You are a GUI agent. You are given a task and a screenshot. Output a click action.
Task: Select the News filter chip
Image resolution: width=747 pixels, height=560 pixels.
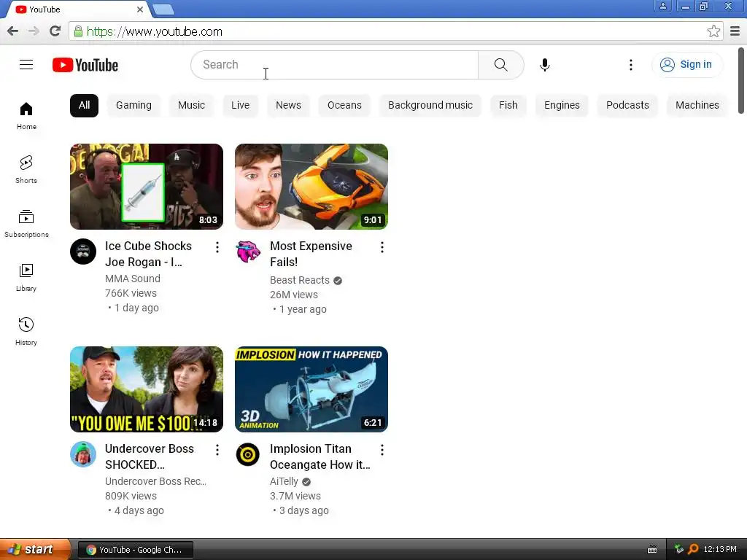(x=288, y=105)
